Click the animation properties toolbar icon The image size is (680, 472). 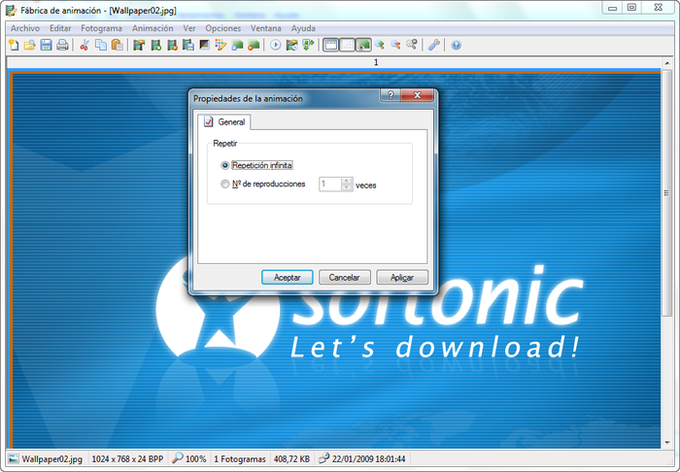(292, 45)
